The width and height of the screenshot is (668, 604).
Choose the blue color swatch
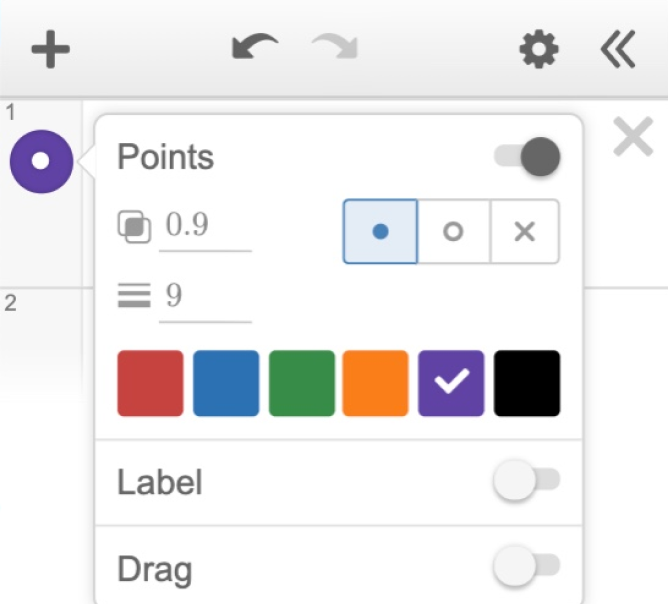pyautogui.click(x=226, y=383)
